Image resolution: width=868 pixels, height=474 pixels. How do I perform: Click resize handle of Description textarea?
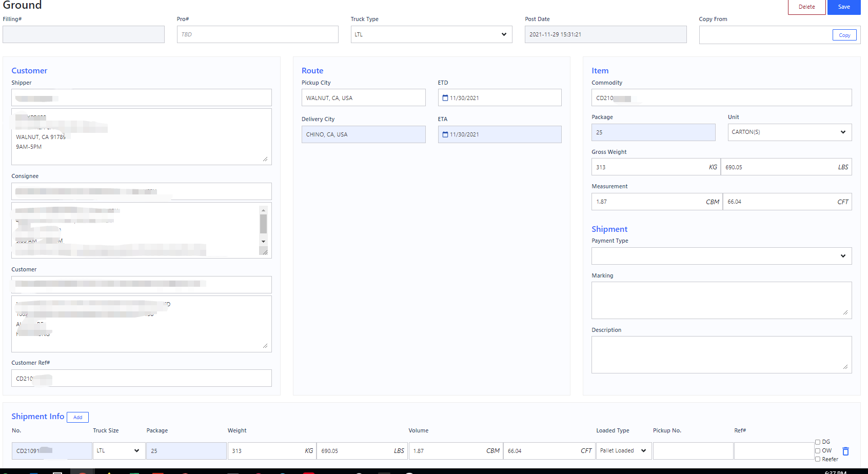pyautogui.click(x=845, y=367)
